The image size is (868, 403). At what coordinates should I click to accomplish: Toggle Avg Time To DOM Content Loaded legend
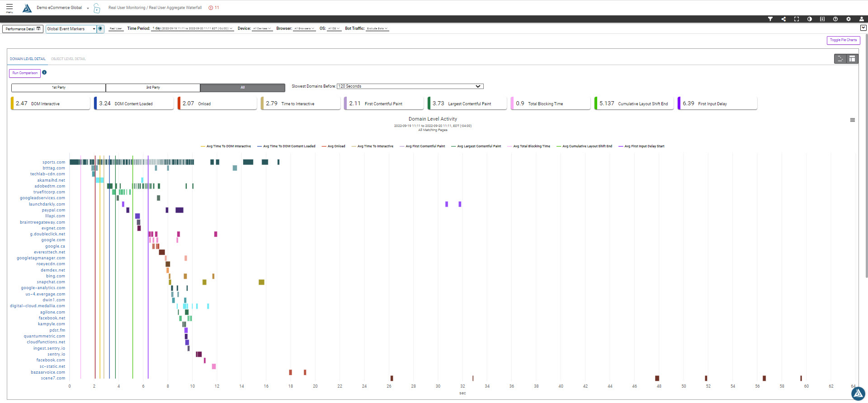tap(286, 146)
